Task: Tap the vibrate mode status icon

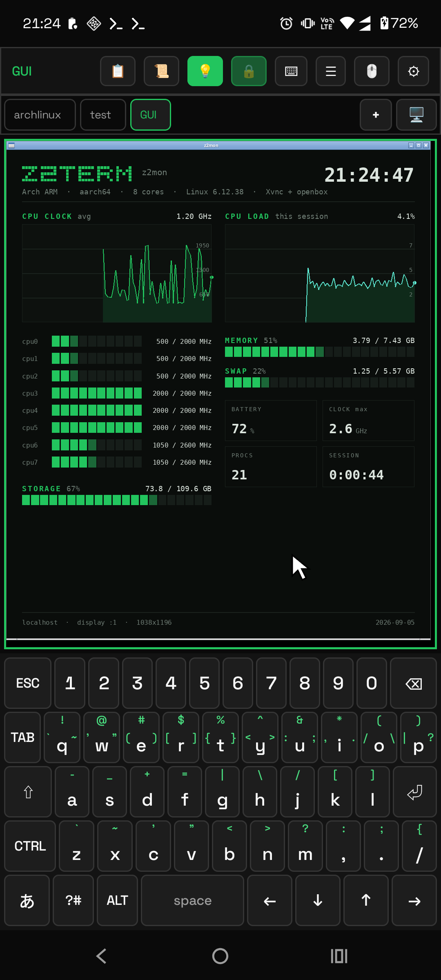Action: (x=307, y=23)
